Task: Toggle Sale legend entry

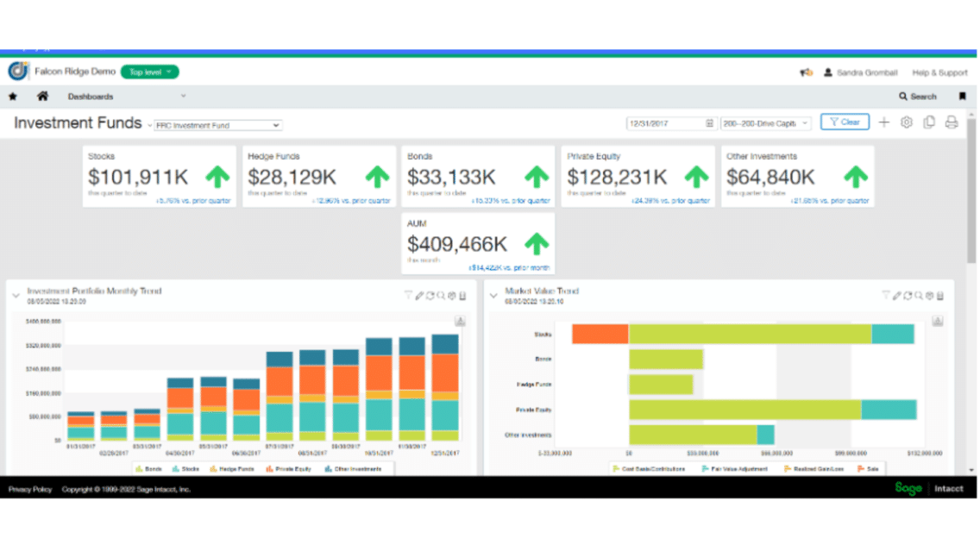Action: click(x=868, y=468)
